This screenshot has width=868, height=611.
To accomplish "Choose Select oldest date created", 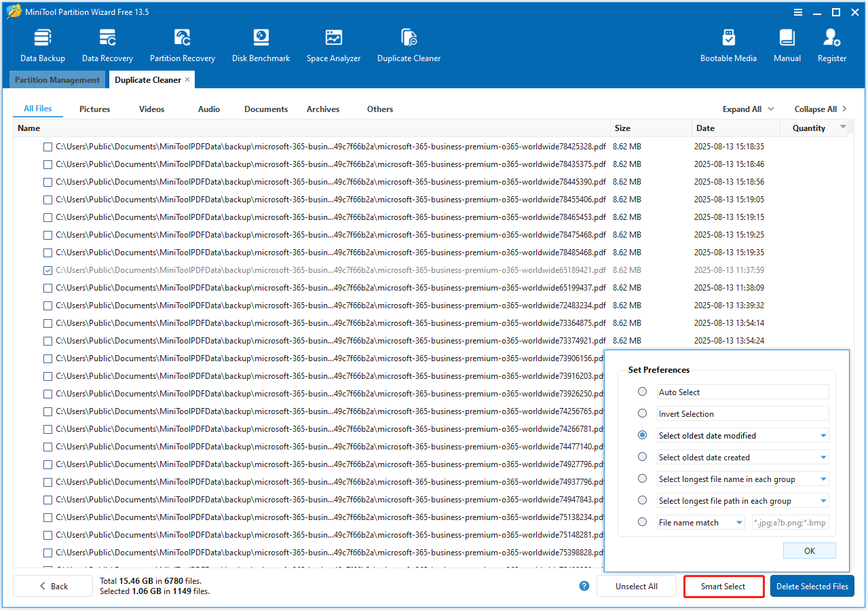I will [642, 456].
